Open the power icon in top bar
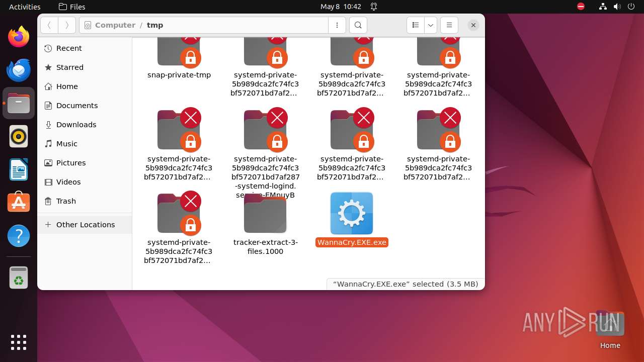 [631, 7]
